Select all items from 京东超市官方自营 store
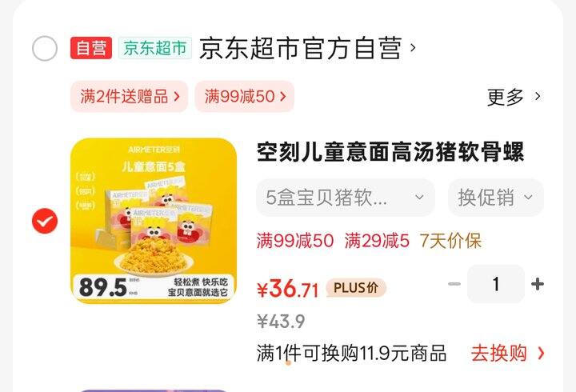Image resolution: width=576 pixels, height=392 pixels. pyautogui.click(x=45, y=49)
